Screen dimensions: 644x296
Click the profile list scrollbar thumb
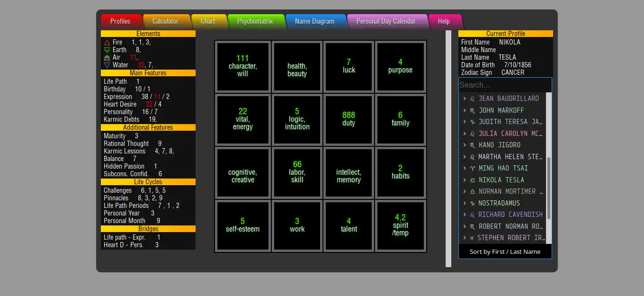(x=549, y=188)
